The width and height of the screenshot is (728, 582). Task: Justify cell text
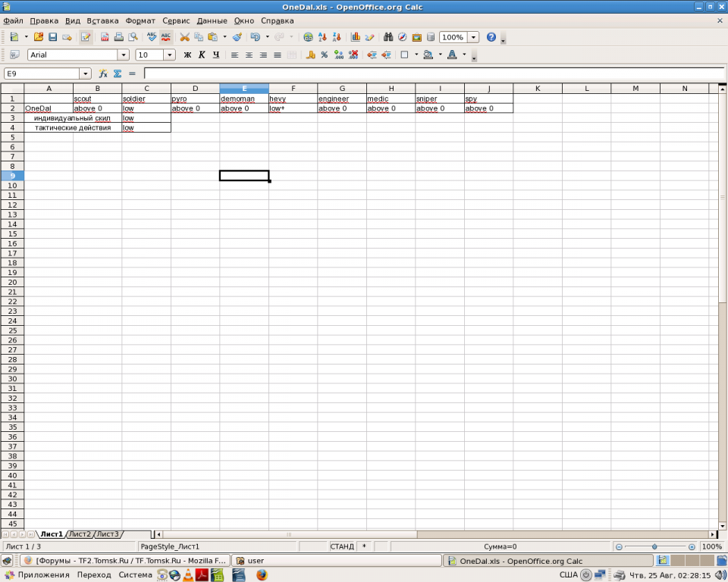click(278, 55)
